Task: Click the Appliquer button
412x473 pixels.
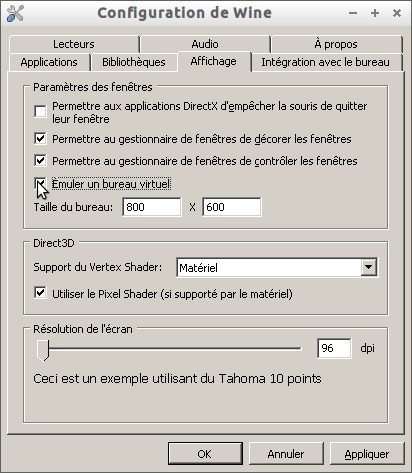Action: 367,454
